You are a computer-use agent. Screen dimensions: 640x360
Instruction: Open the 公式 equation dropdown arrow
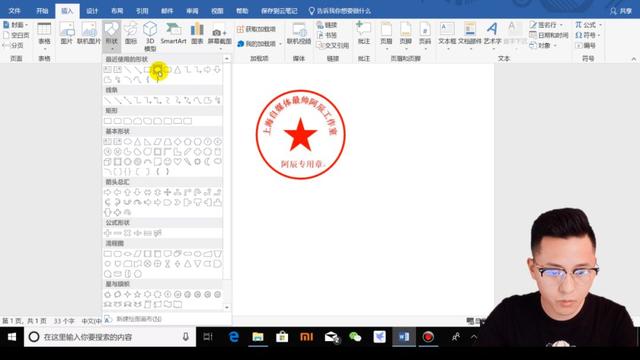(600, 25)
